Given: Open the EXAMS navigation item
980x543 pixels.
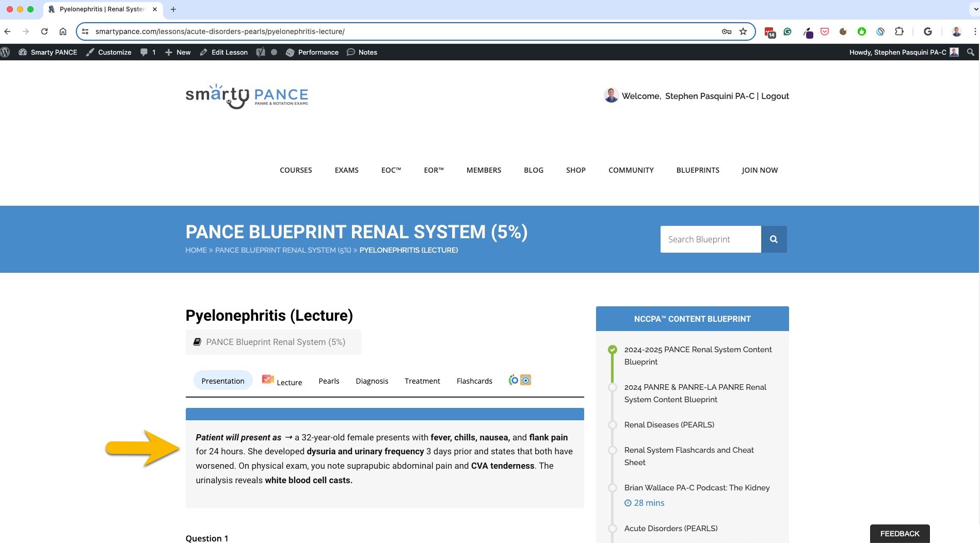Looking at the screenshot, I should [346, 170].
